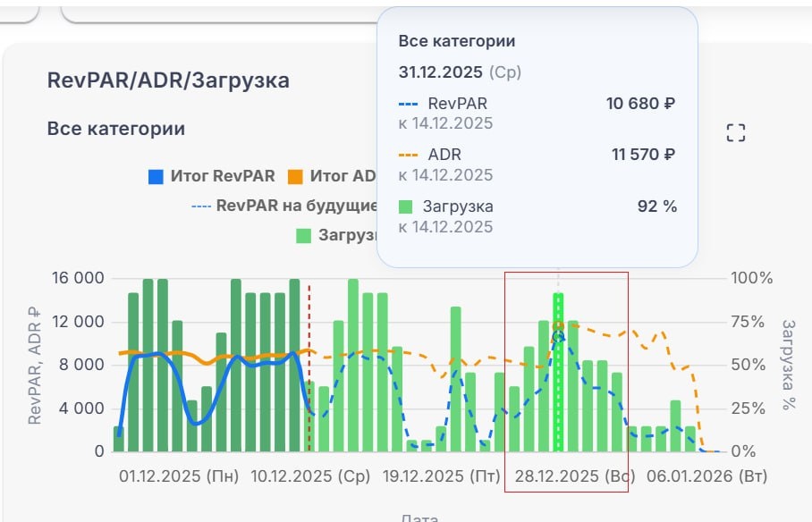Click the ADR value 11 570 ₽ in tooltip
Viewport: 812px width, 522px height.
644,155
